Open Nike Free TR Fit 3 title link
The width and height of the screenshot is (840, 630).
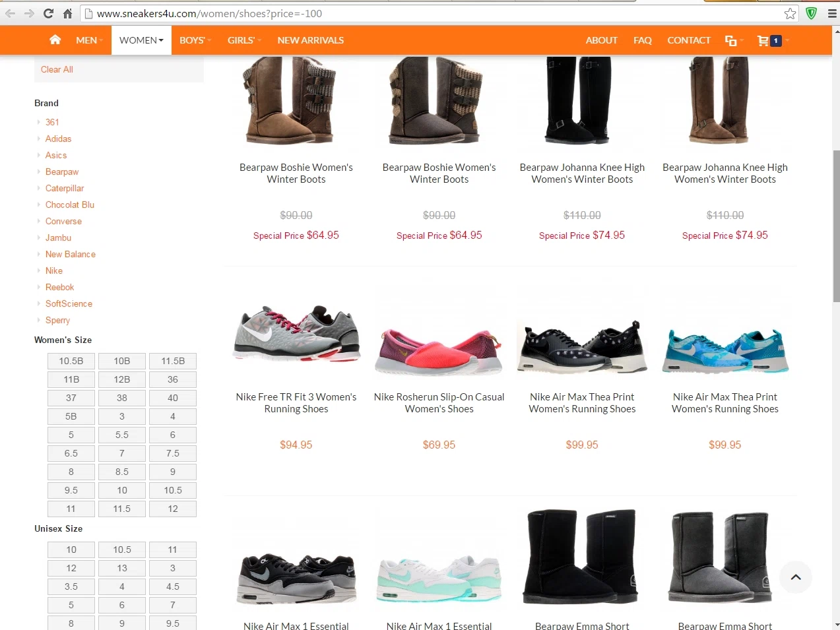pos(296,402)
